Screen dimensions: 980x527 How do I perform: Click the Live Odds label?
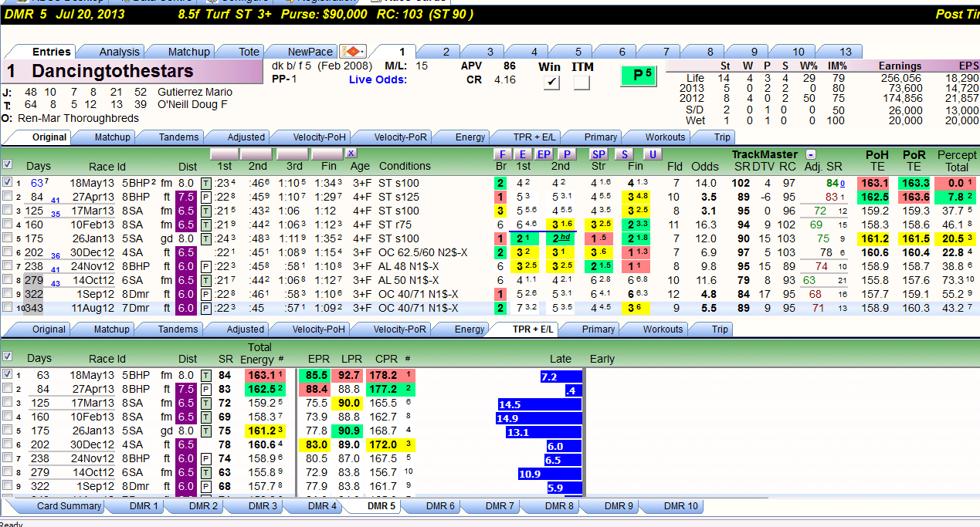(378, 79)
